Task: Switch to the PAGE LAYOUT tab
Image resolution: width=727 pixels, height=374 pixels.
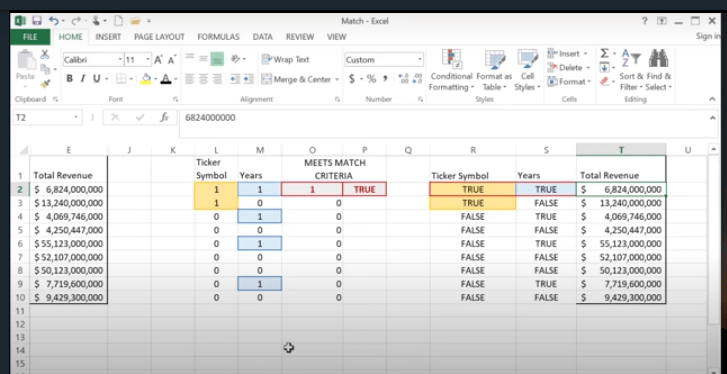Action: coord(159,37)
